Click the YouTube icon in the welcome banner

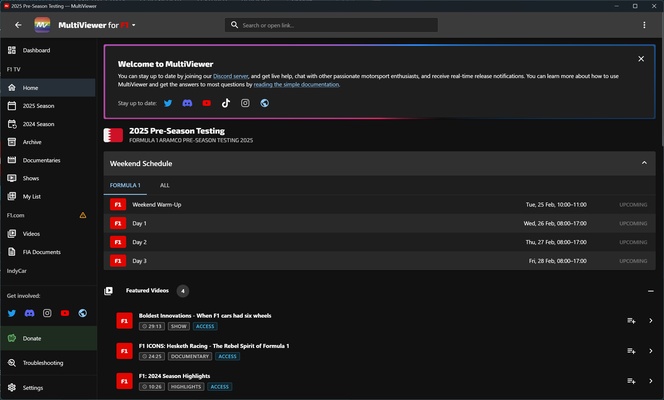click(207, 103)
